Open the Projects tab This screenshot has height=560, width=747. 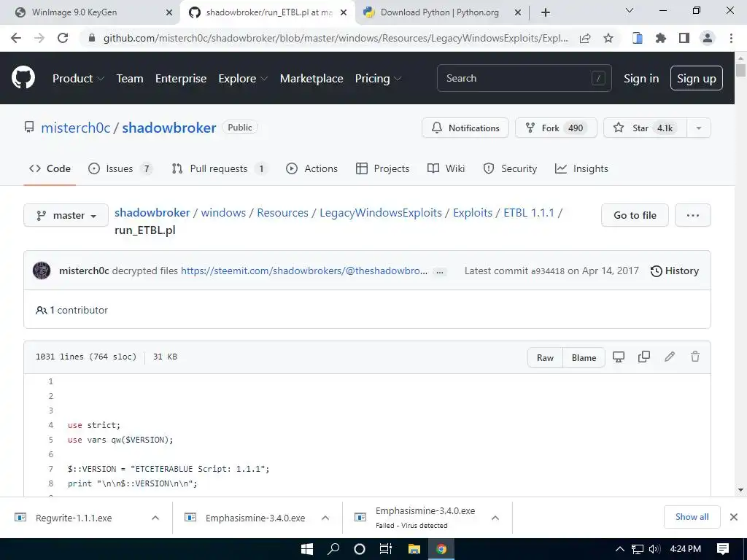[x=382, y=168]
